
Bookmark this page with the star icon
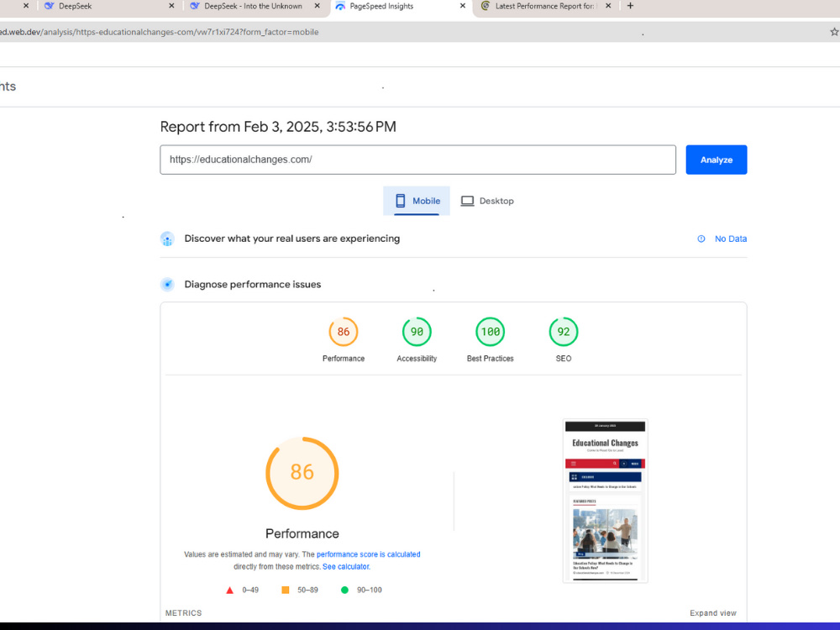point(834,32)
